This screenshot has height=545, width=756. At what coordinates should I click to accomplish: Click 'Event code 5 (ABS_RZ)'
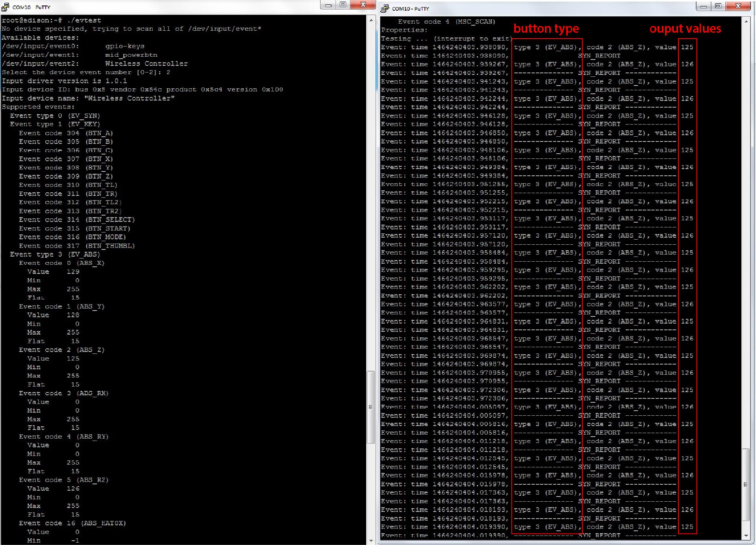[64, 480]
